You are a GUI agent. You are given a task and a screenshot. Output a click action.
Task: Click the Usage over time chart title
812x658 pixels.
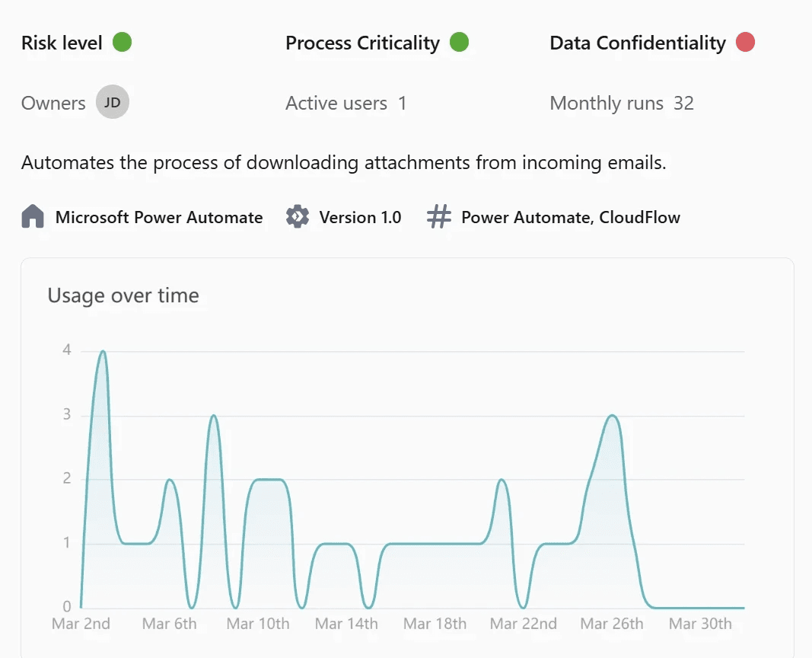pos(123,295)
